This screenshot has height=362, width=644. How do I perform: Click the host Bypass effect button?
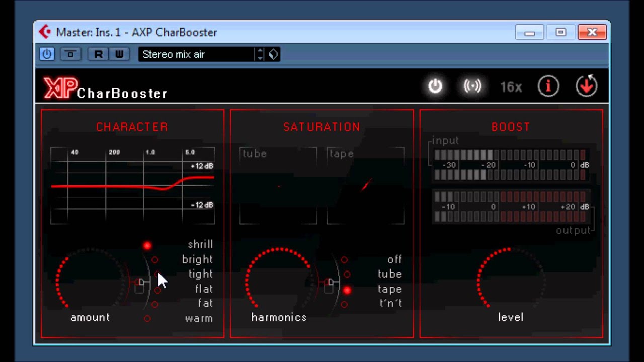70,54
